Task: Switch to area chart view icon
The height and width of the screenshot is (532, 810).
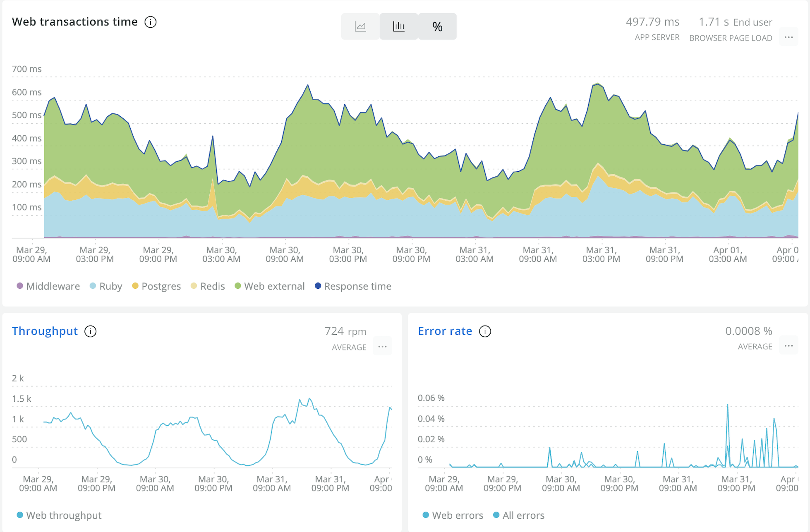Action: coord(360,27)
